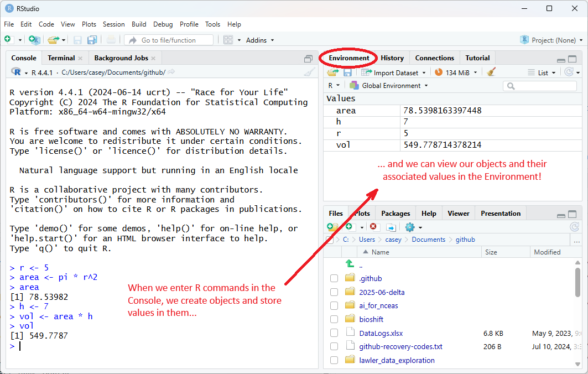
Task: Click the Create a project icon
Action: coord(34,40)
